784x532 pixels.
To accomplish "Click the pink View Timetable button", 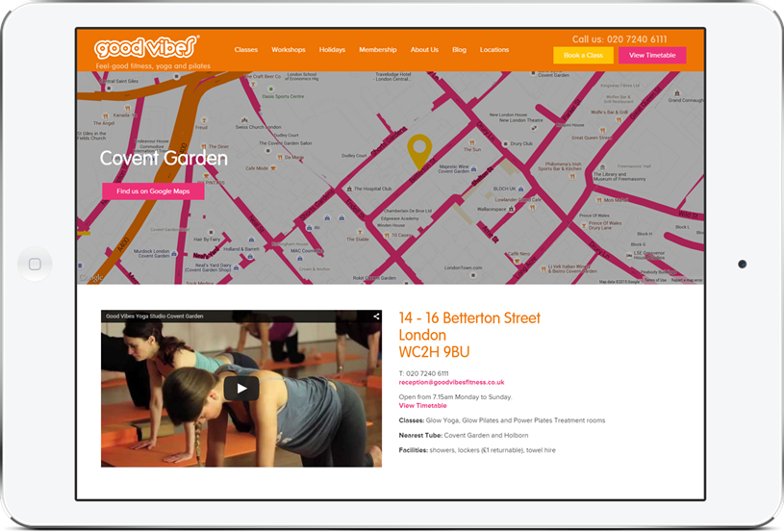I will click(x=652, y=55).
